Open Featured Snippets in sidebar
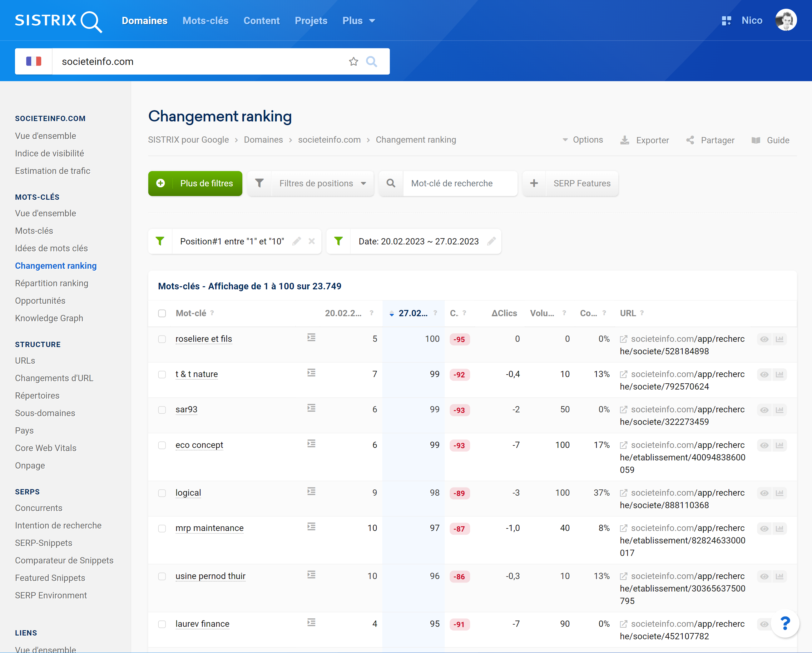 (x=50, y=578)
